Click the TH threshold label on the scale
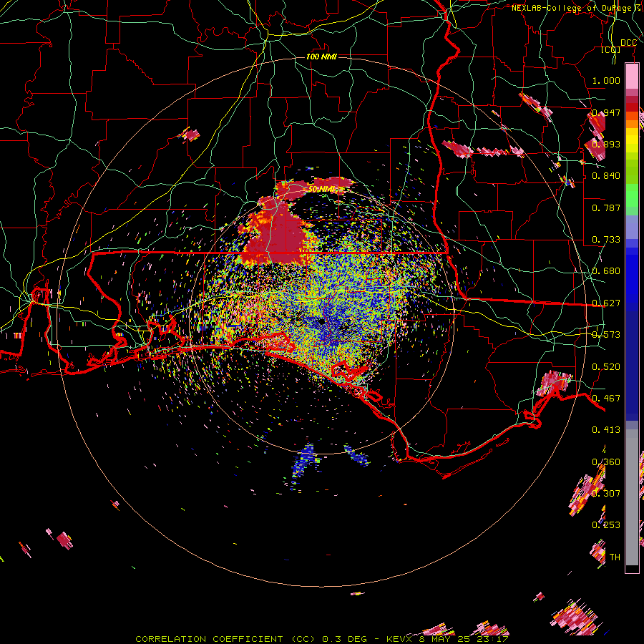Screen dimensions: 644x644 615,557
